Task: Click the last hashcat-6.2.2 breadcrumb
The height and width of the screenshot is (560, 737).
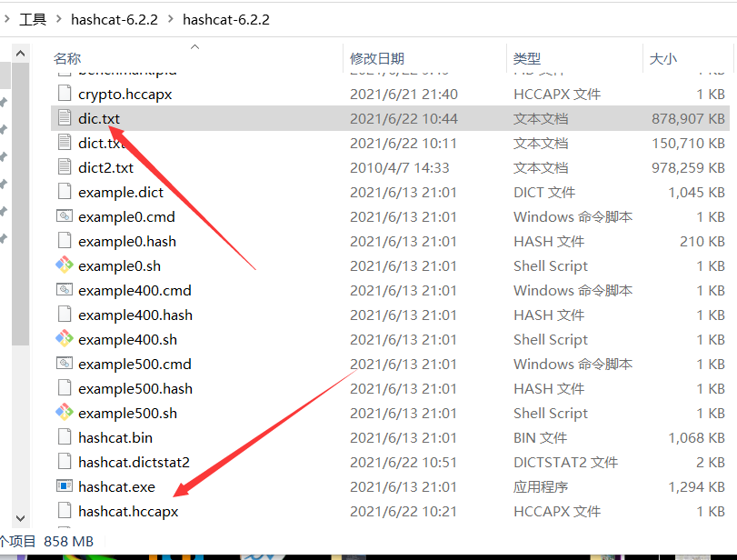Action: point(226,20)
